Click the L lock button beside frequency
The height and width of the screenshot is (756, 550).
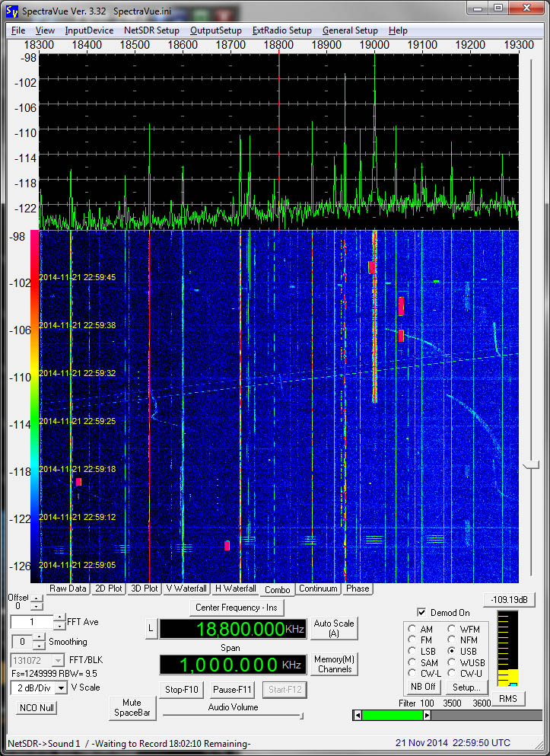(x=151, y=629)
